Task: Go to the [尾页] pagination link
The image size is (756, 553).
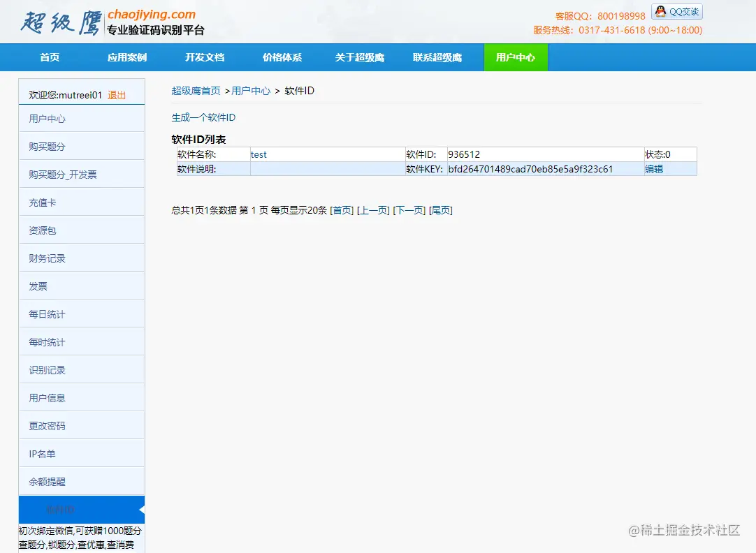Action: coord(441,210)
